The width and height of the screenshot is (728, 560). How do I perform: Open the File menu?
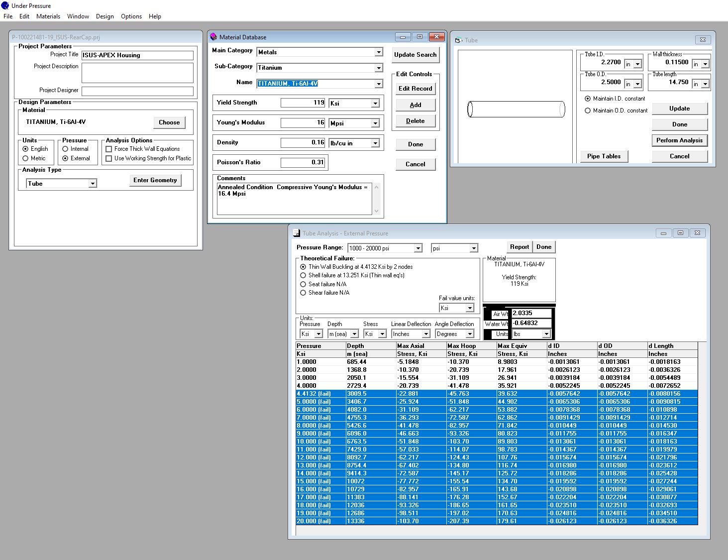8,16
